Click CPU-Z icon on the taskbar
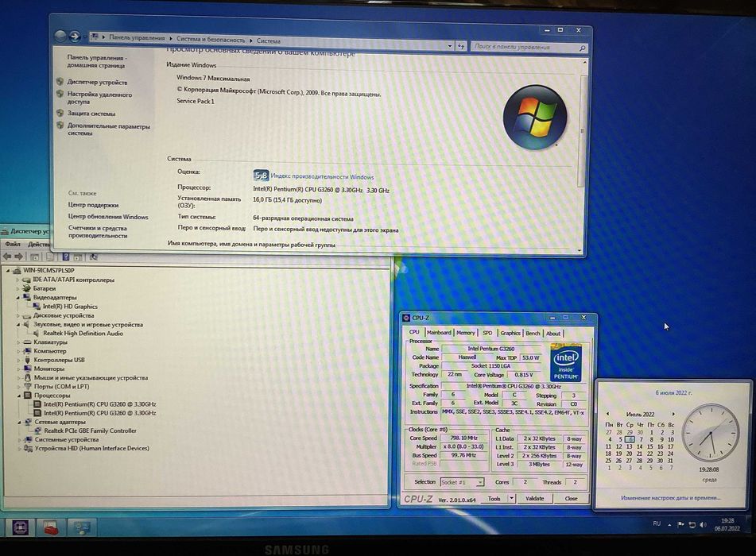 point(20,527)
